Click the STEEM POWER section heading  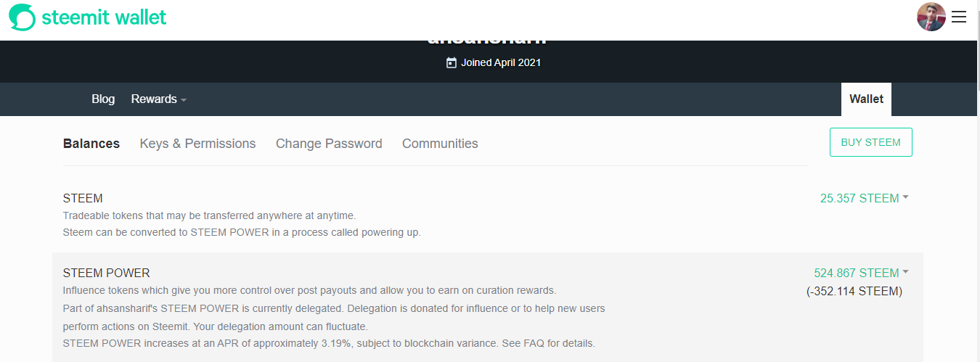tap(107, 273)
